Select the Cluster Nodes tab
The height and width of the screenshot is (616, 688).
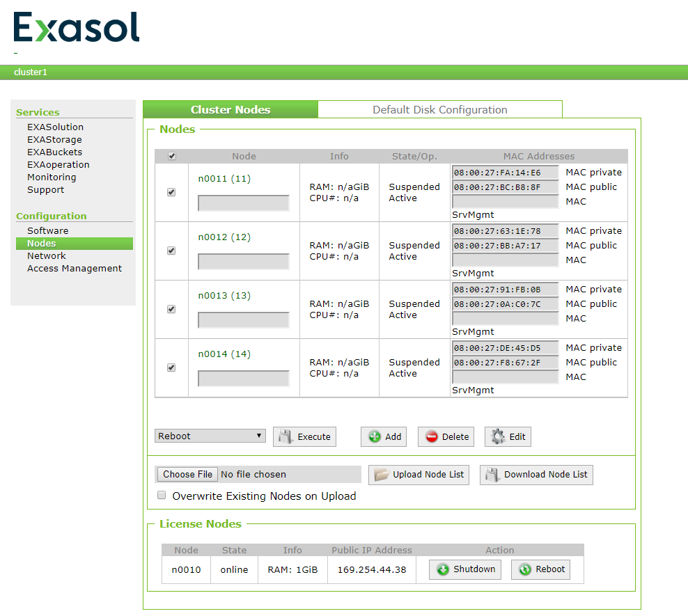230,109
